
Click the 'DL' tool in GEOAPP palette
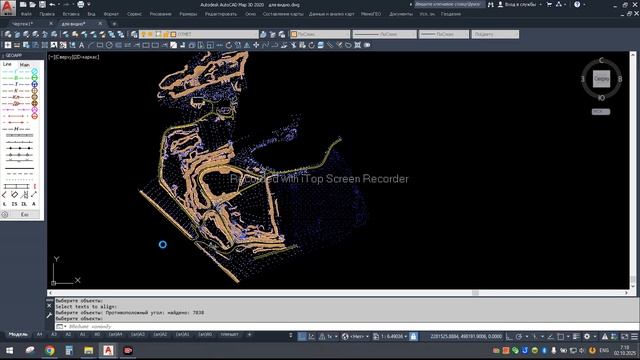[24, 204]
